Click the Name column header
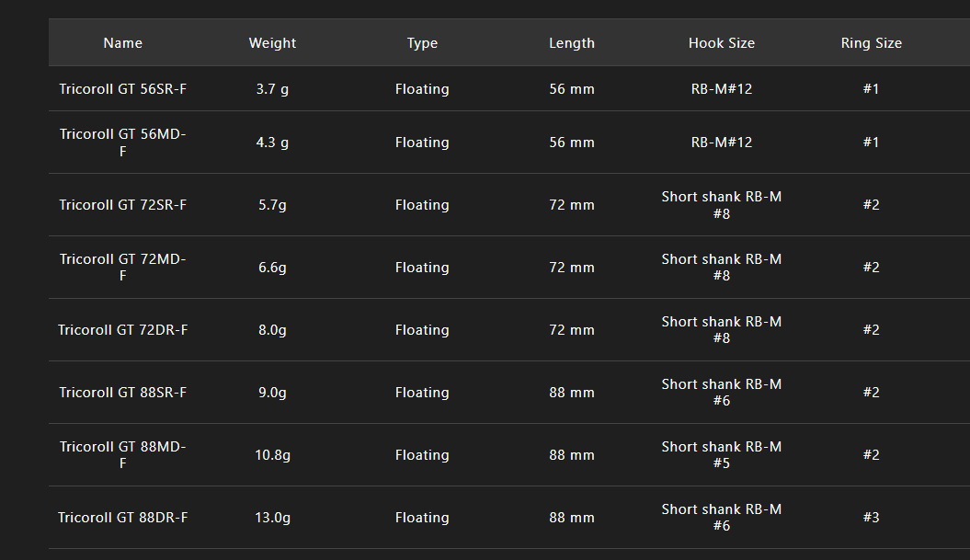This screenshot has width=970, height=560. (122, 42)
